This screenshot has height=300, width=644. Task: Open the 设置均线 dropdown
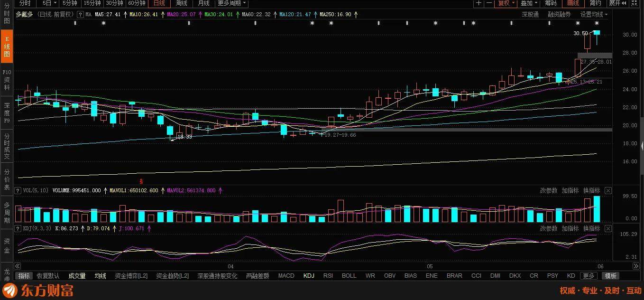[x=594, y=15]
